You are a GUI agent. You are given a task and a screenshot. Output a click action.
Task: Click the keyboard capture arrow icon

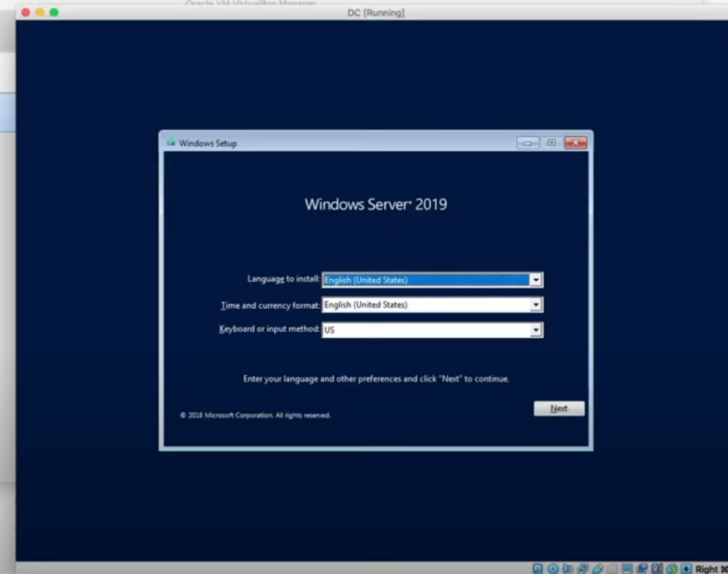click(x=686, y=568)
